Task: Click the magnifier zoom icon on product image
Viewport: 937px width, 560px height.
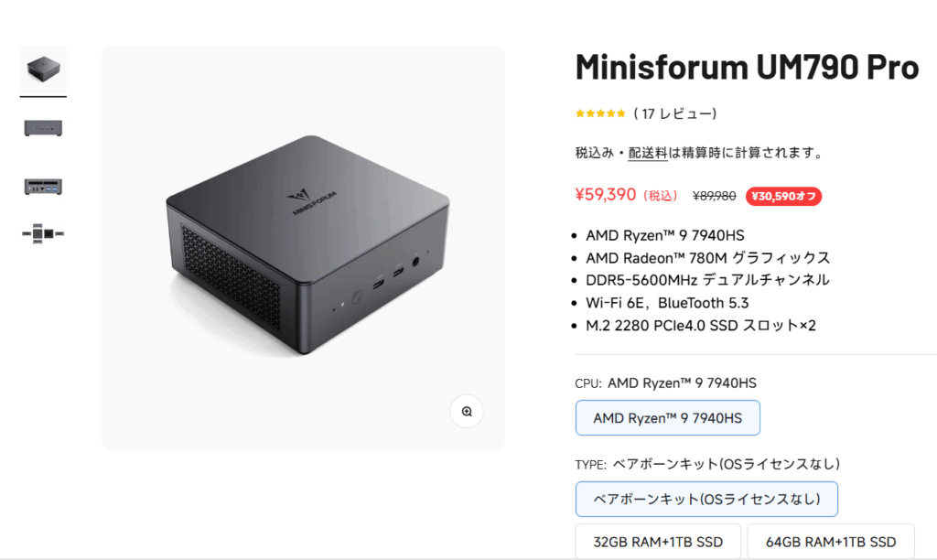Action: tap(467, 412)
